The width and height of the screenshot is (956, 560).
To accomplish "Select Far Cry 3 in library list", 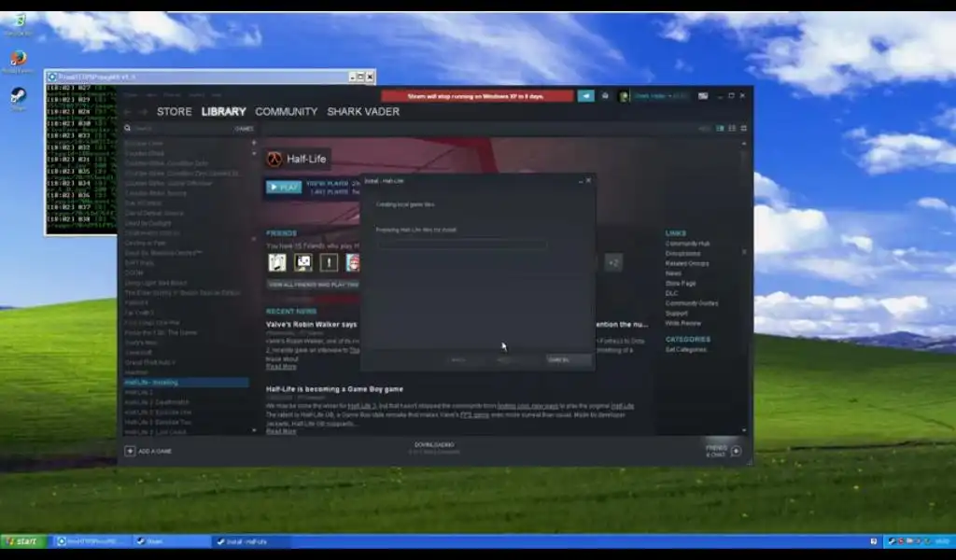I will tap(138, 313).
